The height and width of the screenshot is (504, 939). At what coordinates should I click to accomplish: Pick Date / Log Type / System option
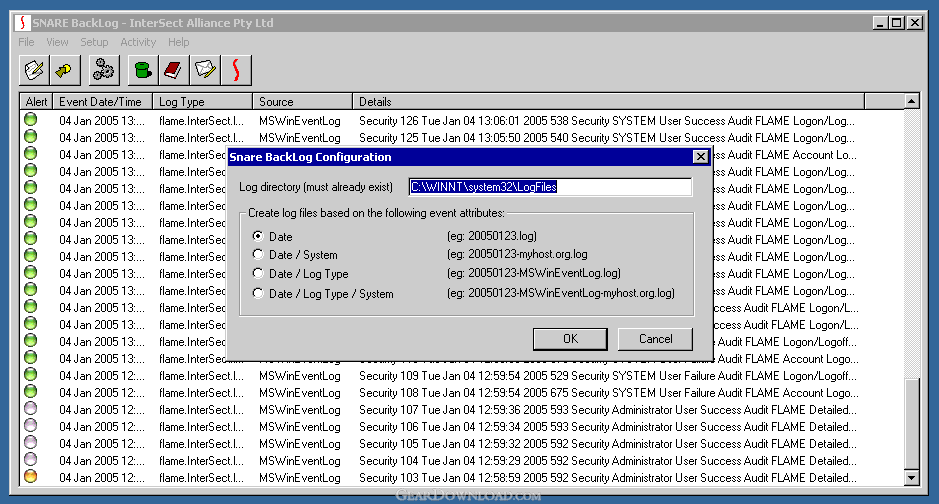point(258,294)
